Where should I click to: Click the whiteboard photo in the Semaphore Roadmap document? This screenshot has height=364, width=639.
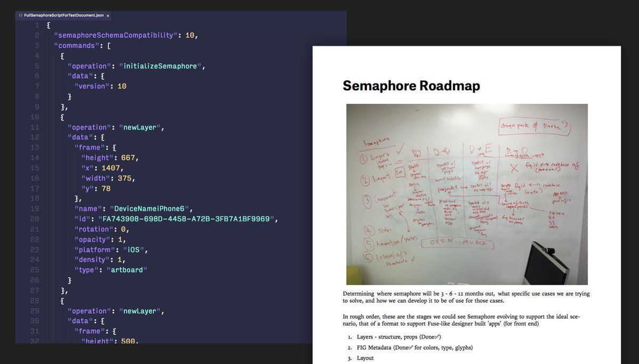point(466,194)
